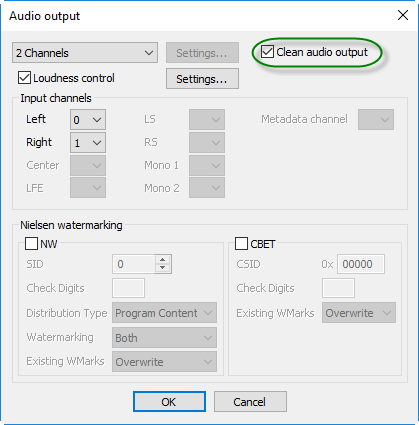
Task: Expand the Right input channel dropdown
Action: point(88,143)
